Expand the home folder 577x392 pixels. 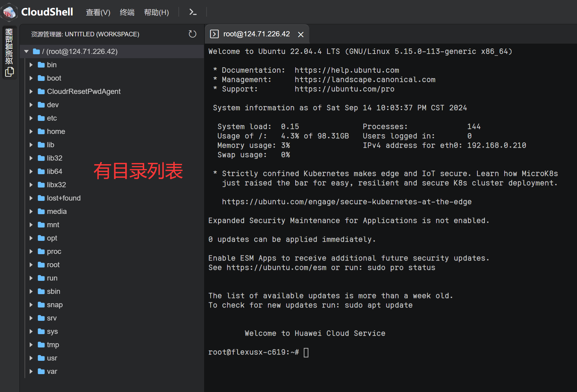coord(31,131)
